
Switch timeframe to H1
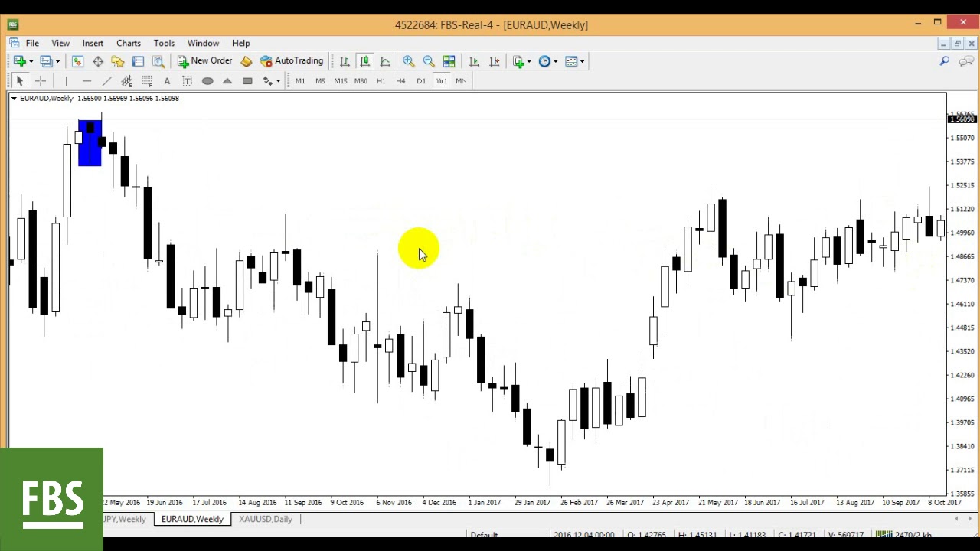click(x=381, y=81)
